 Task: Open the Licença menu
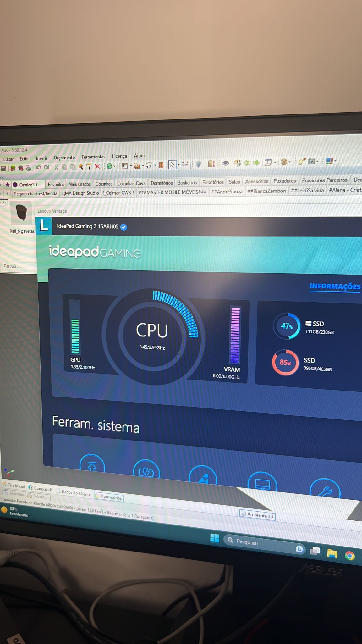coord(119,156)
